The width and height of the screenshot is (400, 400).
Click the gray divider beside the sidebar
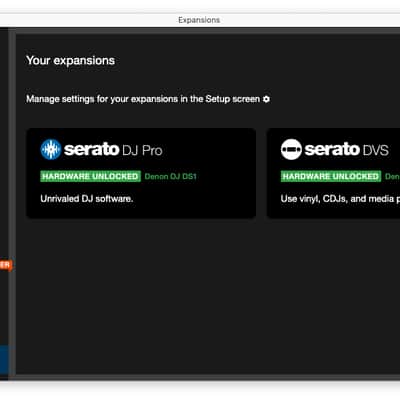coord(12,203)
